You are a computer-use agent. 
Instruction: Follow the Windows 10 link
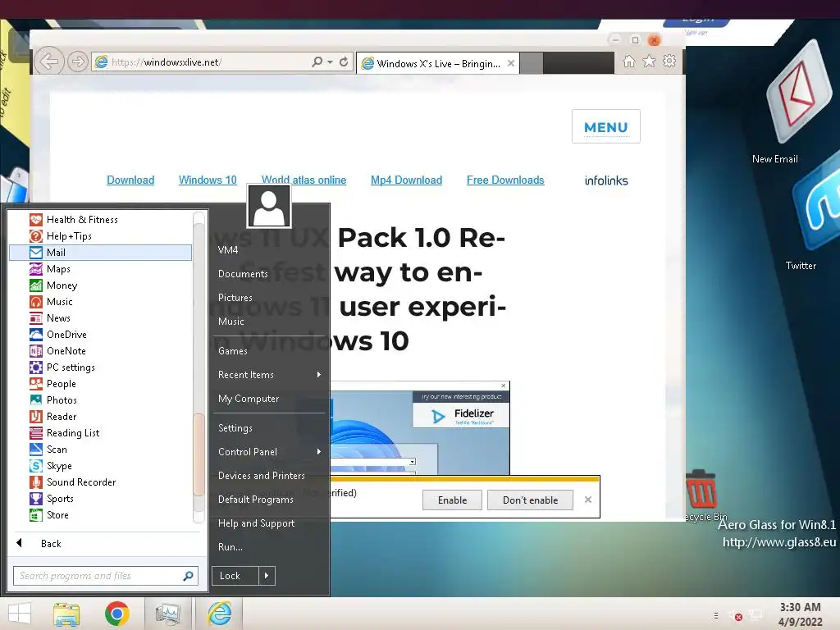pos(208,180)
